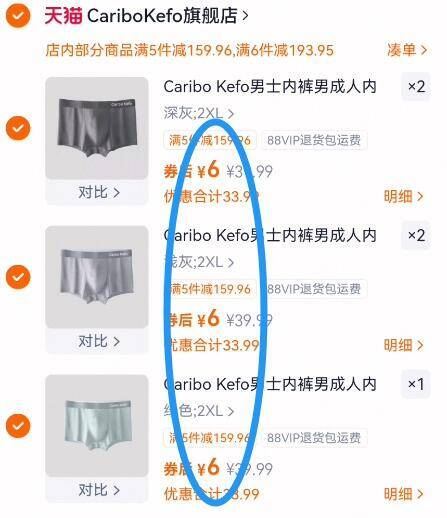Image resolution: width=447 pixels, height=518 pixels.
Task: Uncheck the CariboKefo store select-all checkbox
Action: [x=18, y=15]
